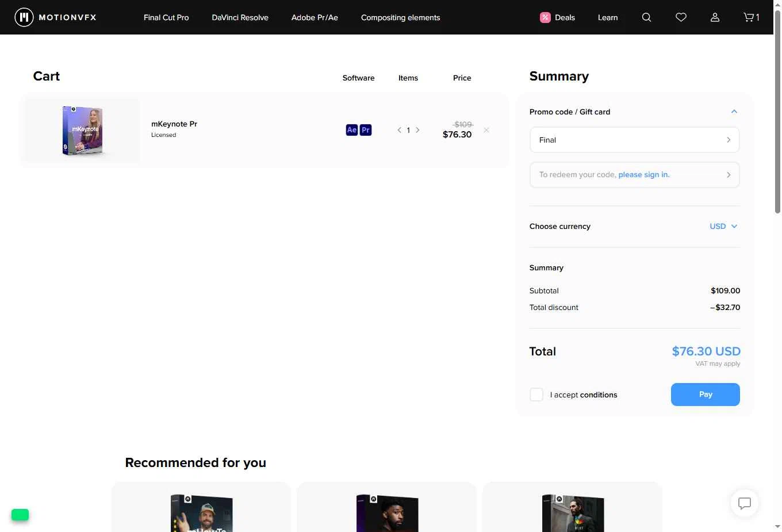782x532 pixels.
Task: Click the Premiere Pro Pr icon
Action: pos(366,130)
